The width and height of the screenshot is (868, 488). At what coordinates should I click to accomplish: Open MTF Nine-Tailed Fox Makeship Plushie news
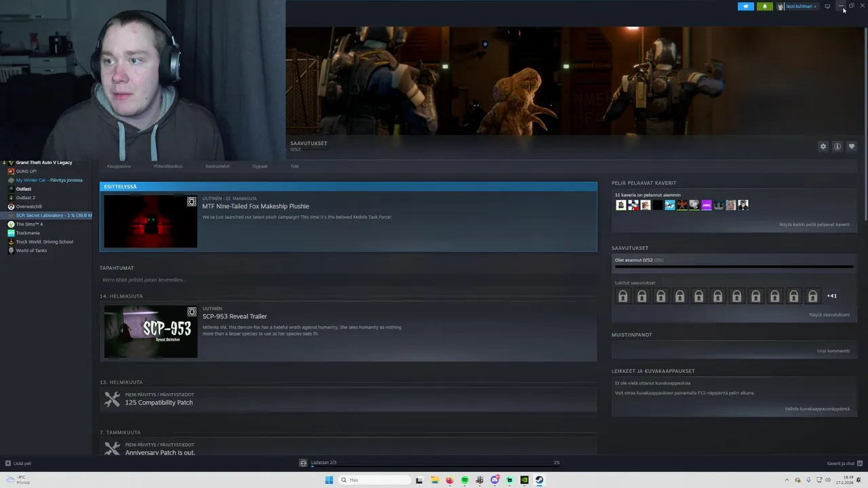256,206
